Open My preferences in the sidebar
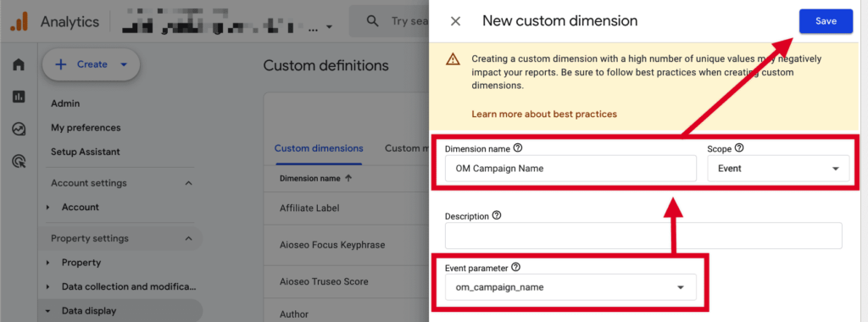The width and height of the screenshot is (868, 322). coord(86,128)
